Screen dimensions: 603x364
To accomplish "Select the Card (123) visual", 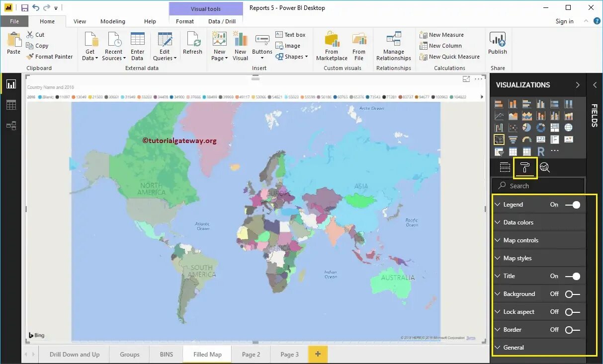I will 541,140.
